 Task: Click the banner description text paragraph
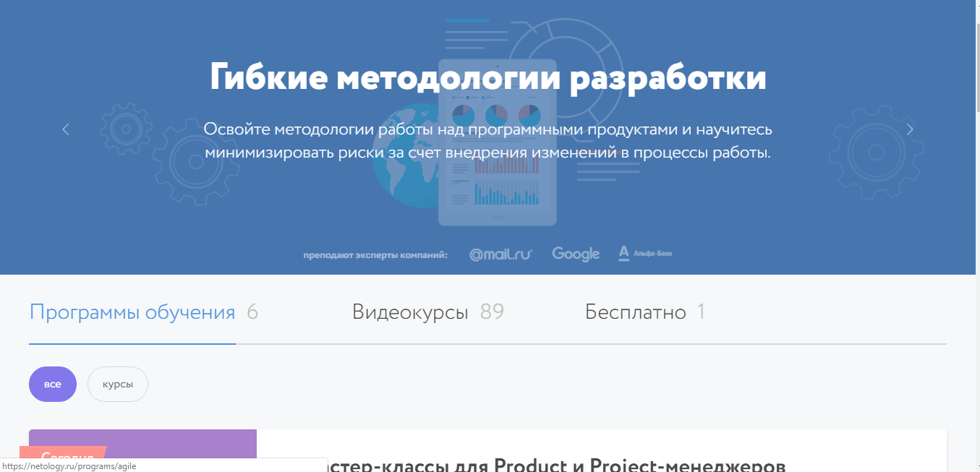click(x=488, y=141)
